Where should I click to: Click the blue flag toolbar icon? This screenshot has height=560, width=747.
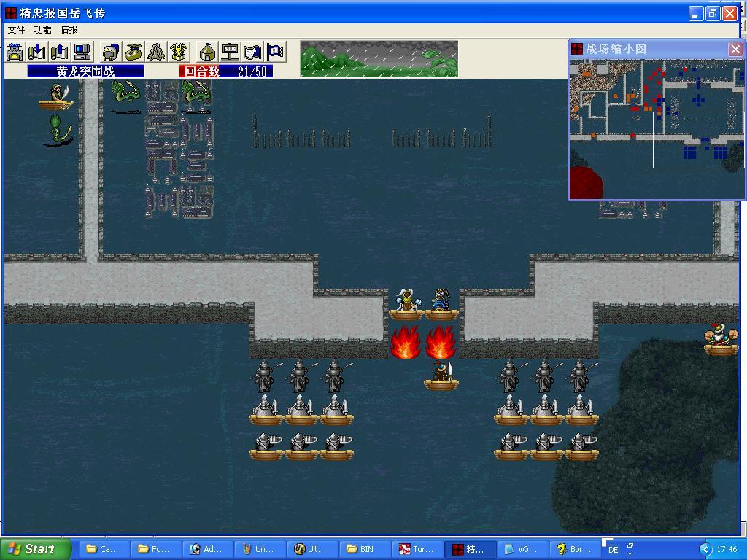pos(275,52)
